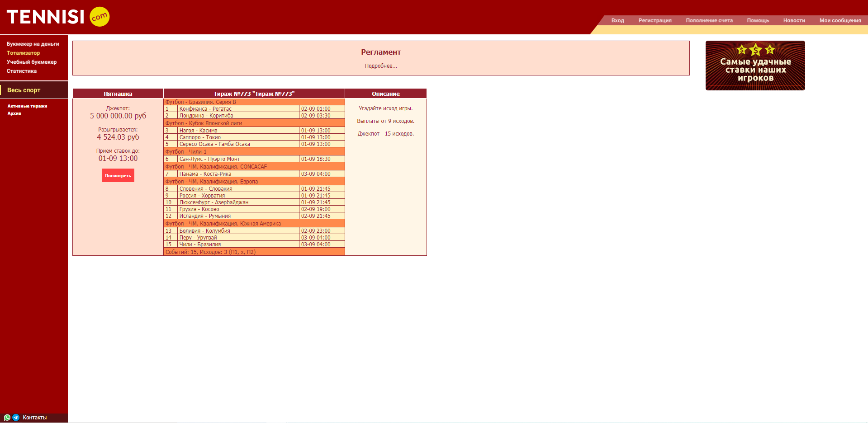Open the Контакты link at bottom
The width and height of the screenshot is (868, 423).
click(35, 418)
